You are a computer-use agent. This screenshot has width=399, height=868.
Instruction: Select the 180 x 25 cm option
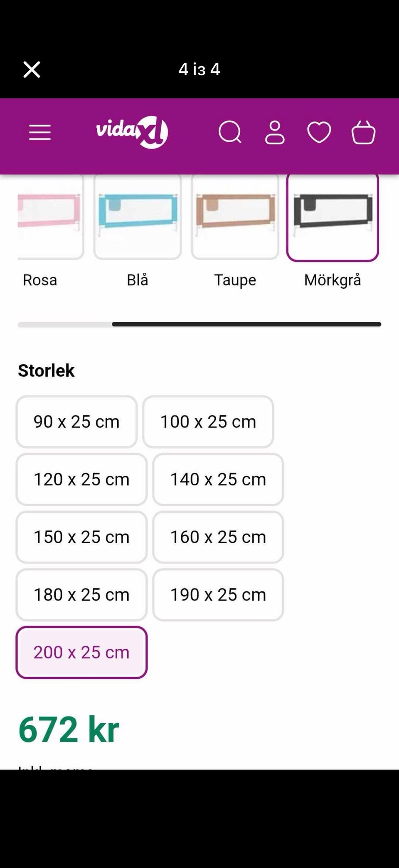81,595
